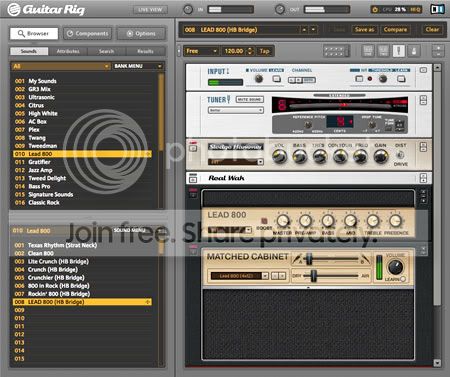
Task: Click the Input Volume knob
Action: pyautogui.click(x=259, y=79)
